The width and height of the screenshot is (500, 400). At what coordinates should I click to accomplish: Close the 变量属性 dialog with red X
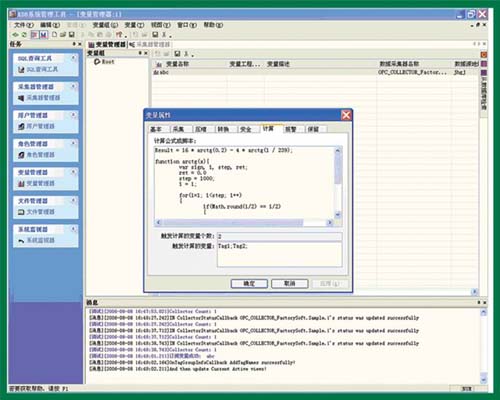click(346, 115)
